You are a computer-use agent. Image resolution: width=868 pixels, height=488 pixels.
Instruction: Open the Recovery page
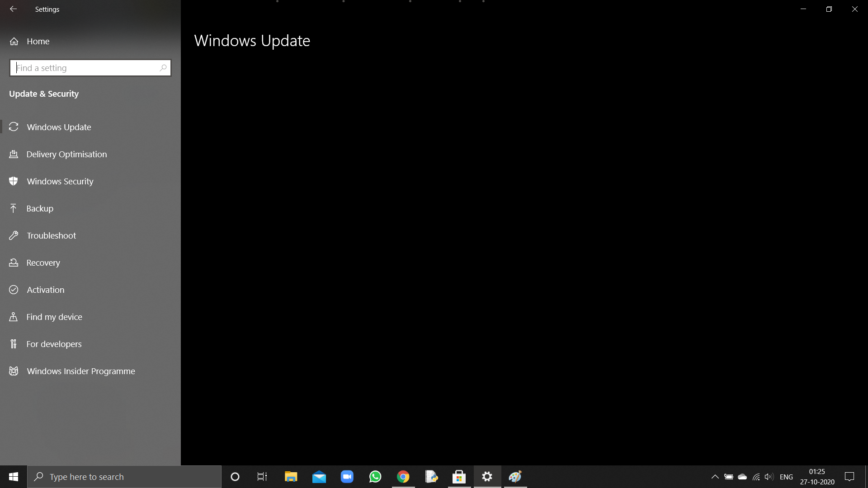(43, 263)
